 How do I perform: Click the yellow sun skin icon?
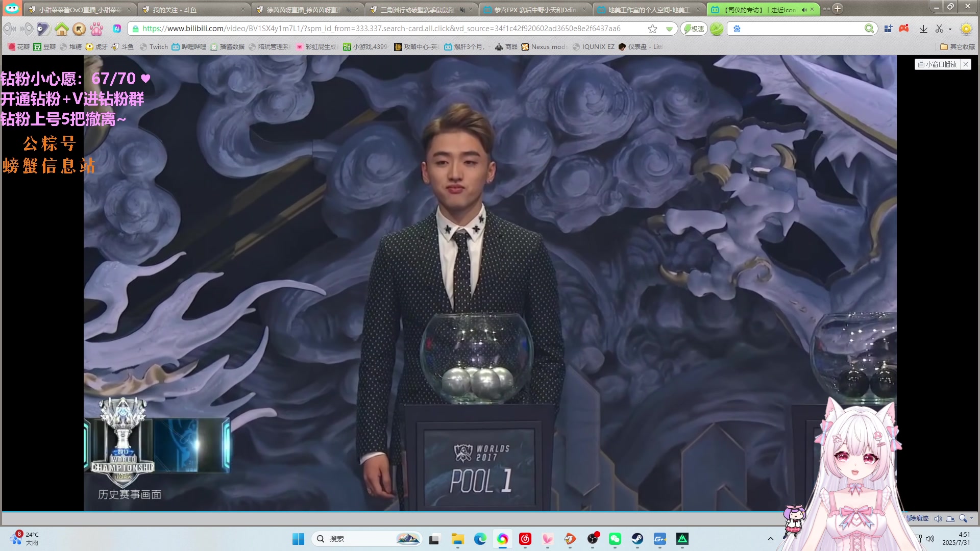click(x=966, y=29)
